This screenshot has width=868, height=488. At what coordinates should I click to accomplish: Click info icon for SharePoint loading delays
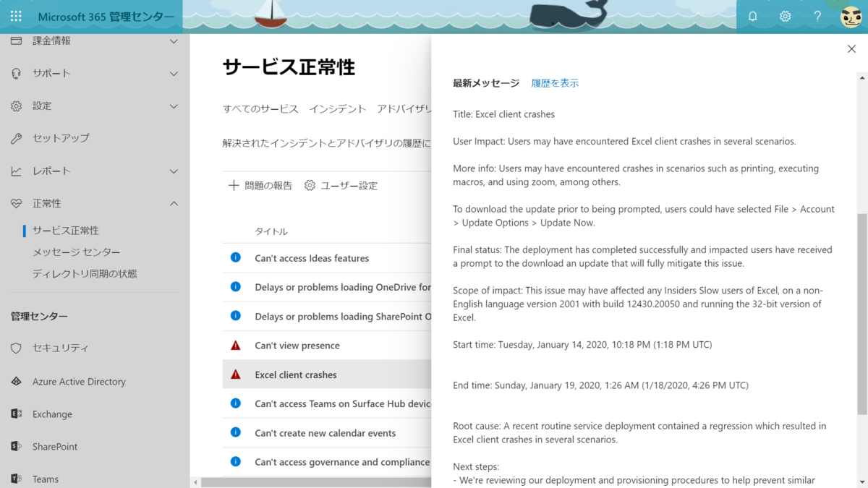[x=235, y=316]
